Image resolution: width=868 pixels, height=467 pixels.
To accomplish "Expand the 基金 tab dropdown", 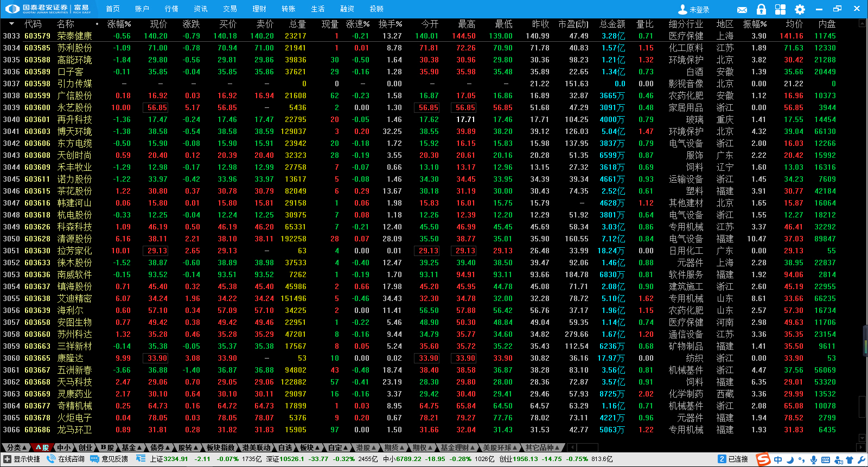I will [131, 447].
